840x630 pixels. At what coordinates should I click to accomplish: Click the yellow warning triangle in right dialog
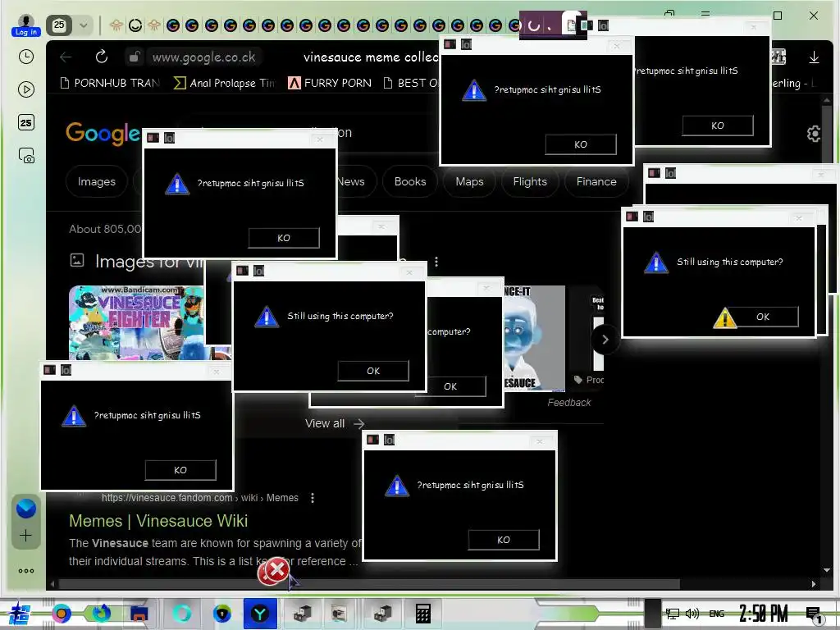pyautogui.click(x=725, y=317)
